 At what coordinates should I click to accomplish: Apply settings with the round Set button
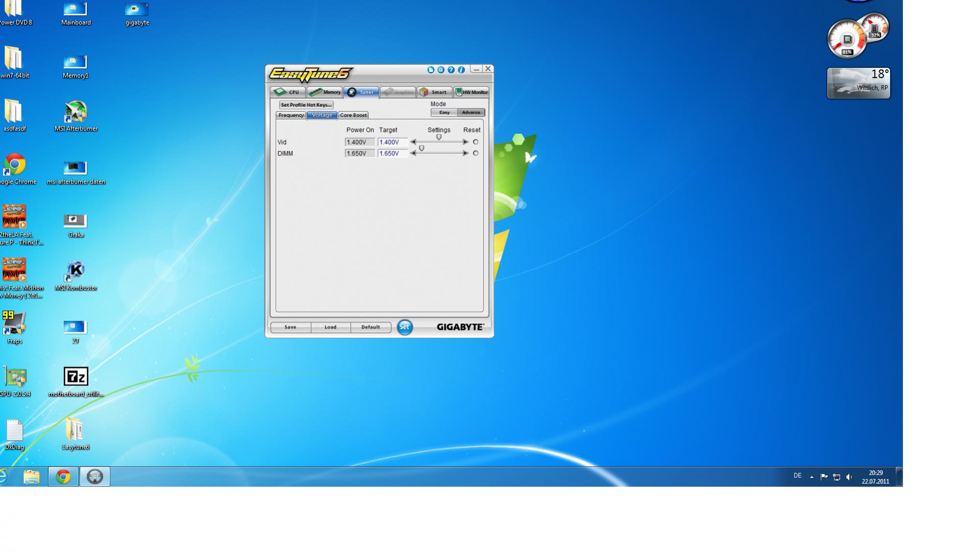(x=404, y=327)
